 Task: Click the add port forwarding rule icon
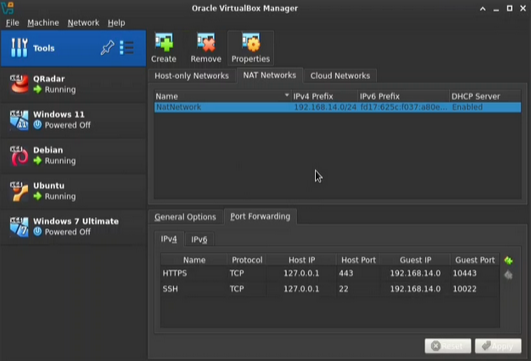tap(508, 260)
